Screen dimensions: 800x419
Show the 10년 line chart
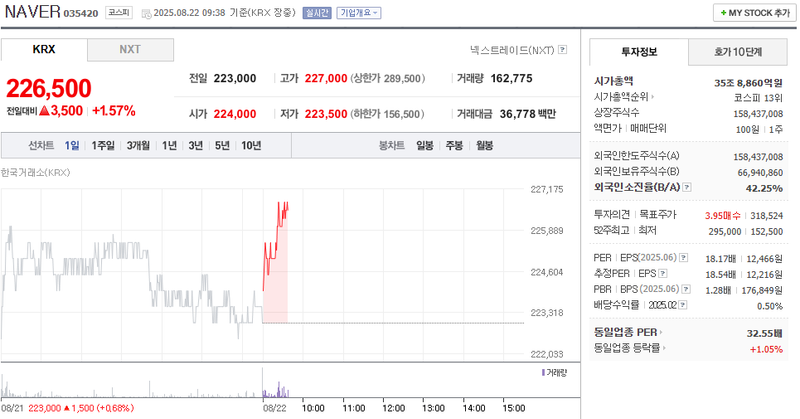[251, 146]
